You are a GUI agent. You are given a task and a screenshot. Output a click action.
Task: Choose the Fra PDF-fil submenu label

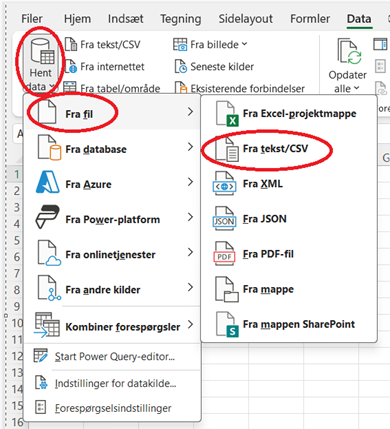tap(268, 254)
